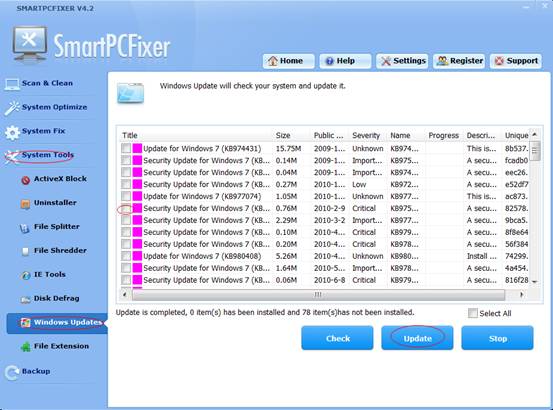This screenshot has height=410, width=553.
Task: Open the File Extension tool
Action: pos(55,347)
